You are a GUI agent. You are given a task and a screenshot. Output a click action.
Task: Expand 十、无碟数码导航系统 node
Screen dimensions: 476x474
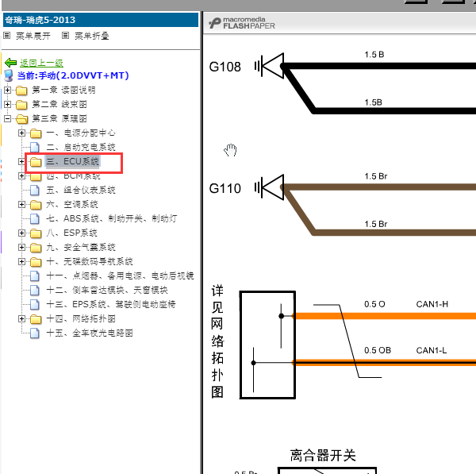coord(21,261)
